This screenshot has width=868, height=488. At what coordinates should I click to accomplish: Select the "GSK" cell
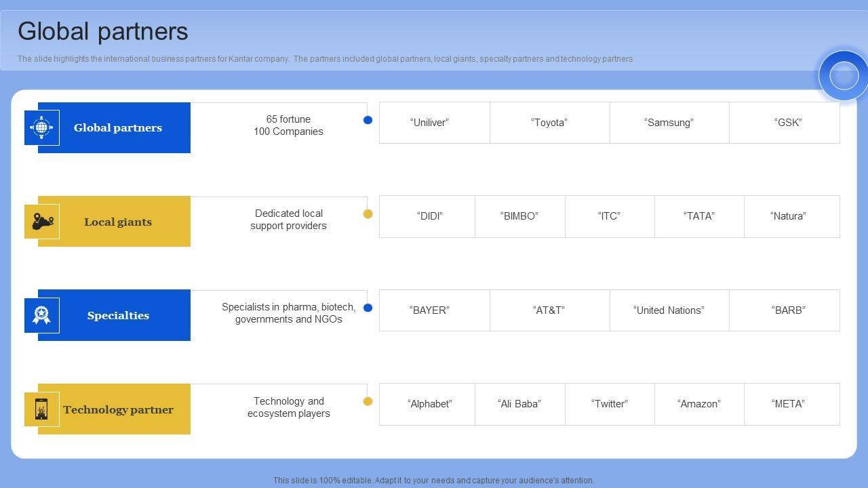[x=785, y=123]
